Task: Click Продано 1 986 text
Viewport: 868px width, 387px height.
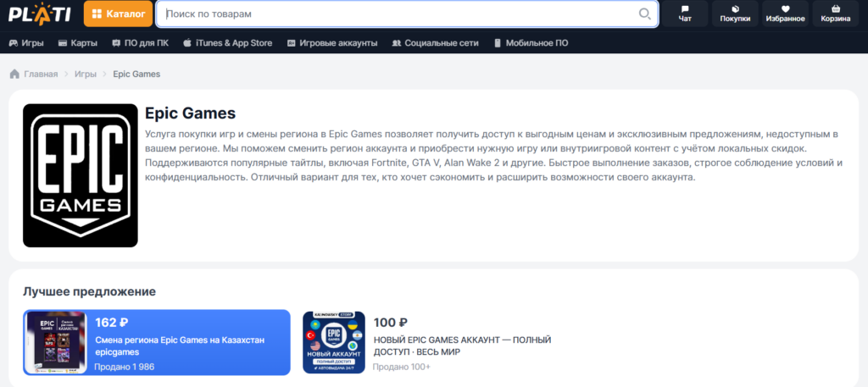Action: click(x=125, y=367)
